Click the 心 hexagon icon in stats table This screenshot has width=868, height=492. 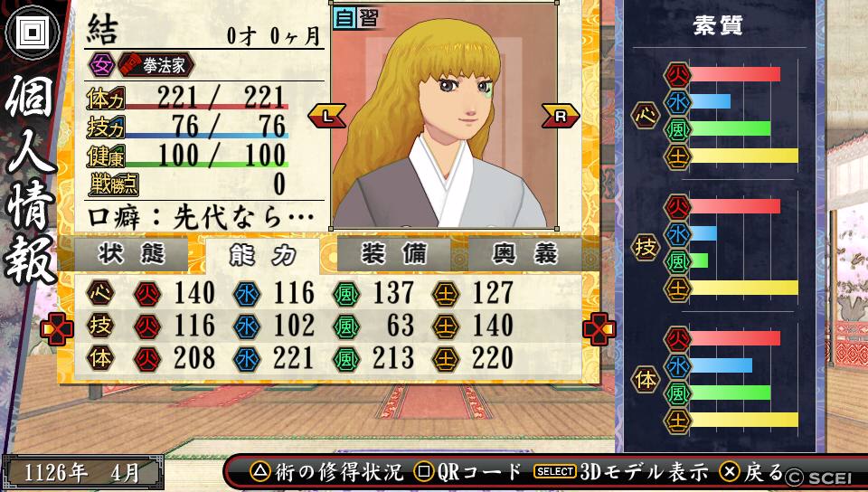(x=100, y=293)
